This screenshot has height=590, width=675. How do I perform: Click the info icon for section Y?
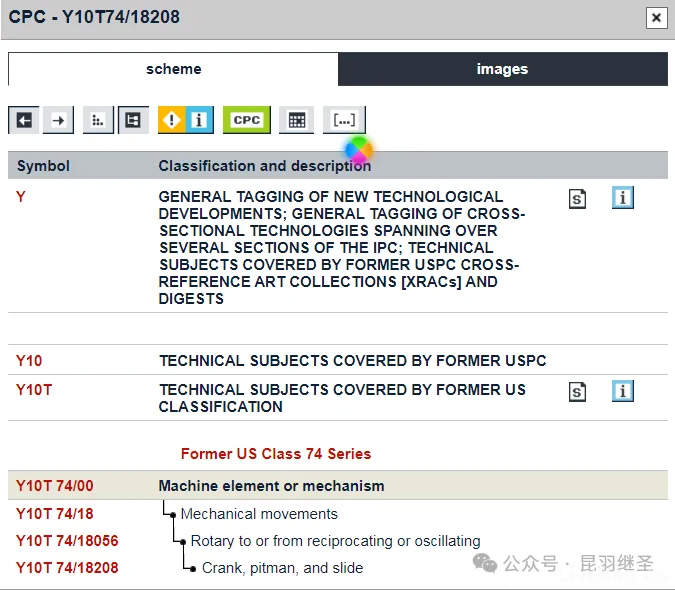click(623, 198)
